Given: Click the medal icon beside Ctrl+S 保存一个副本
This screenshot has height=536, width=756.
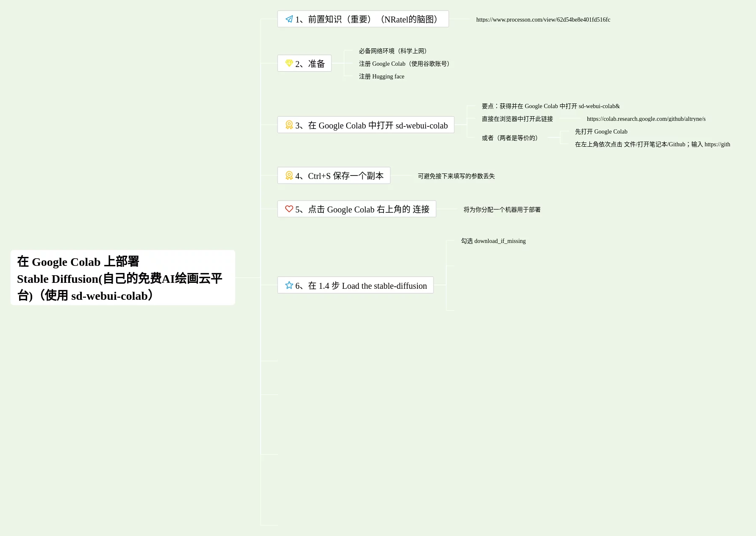Looking at the screenshot, I should point(289,175).
